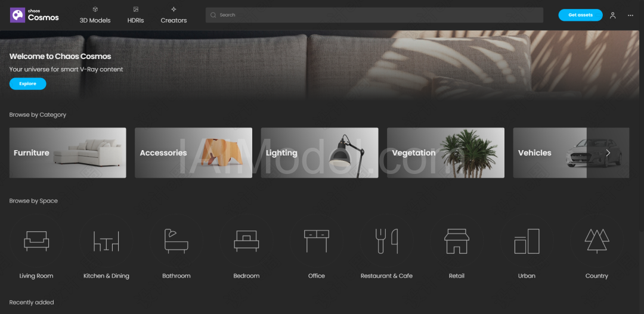Click the Urban label

[x=527, y=276]
